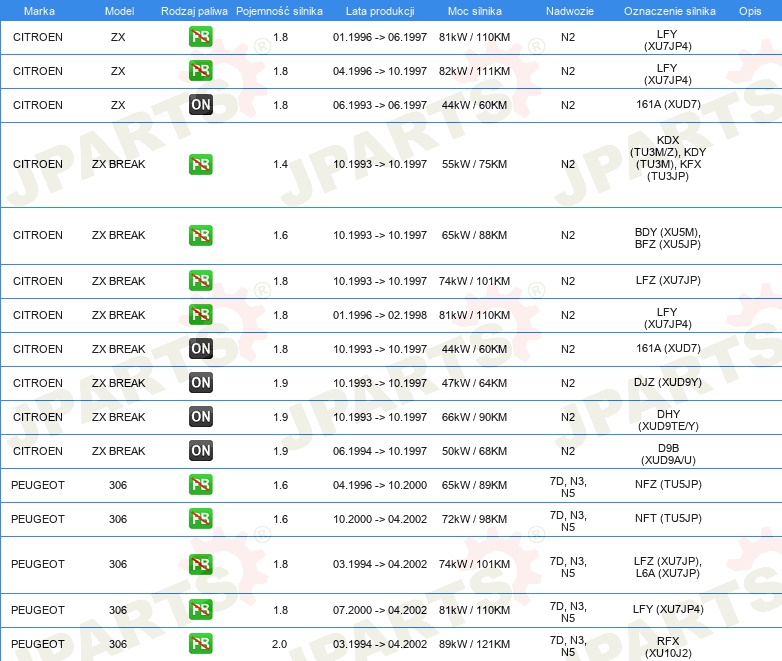Image resolution: width=782 pixels, height=661 pixels.
Task: Click power value 72kW / 98KM
Action: click(474, 518)
